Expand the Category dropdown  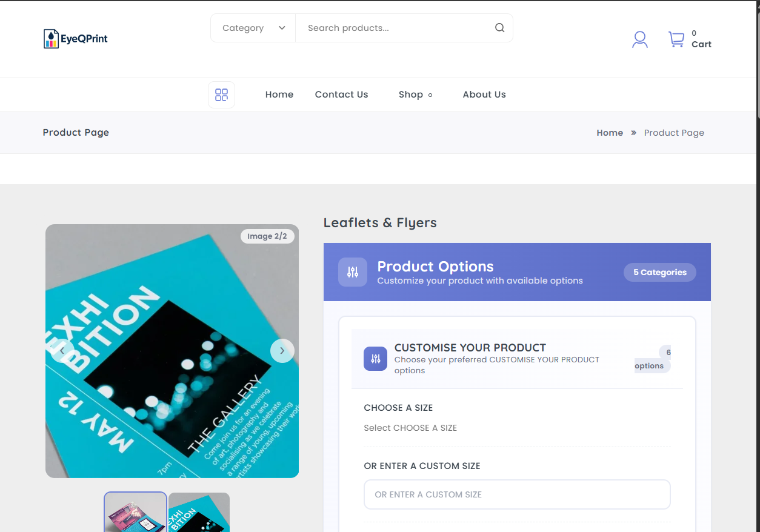pos(253,28)
